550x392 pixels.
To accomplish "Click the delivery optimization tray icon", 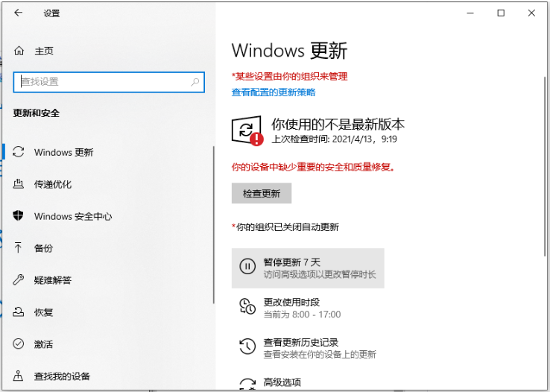I will pos(18,184).
